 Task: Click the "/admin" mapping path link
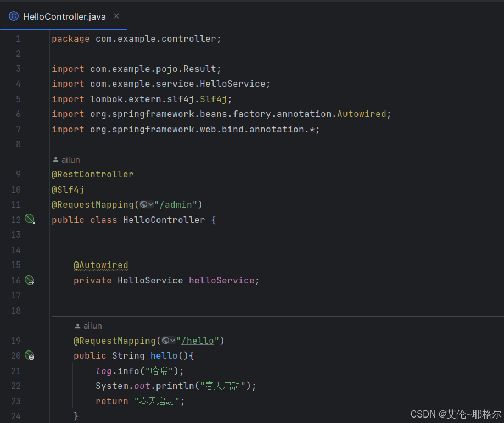176,204
